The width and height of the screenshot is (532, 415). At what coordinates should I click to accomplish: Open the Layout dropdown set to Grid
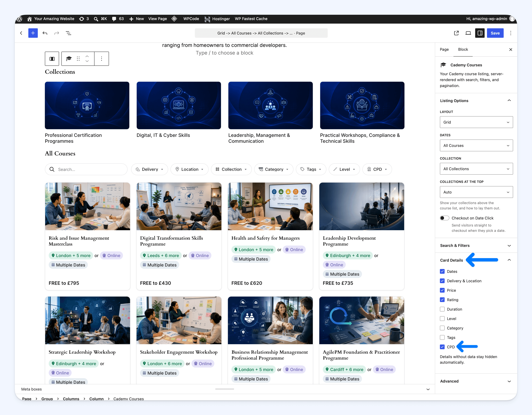coord(476,122)
